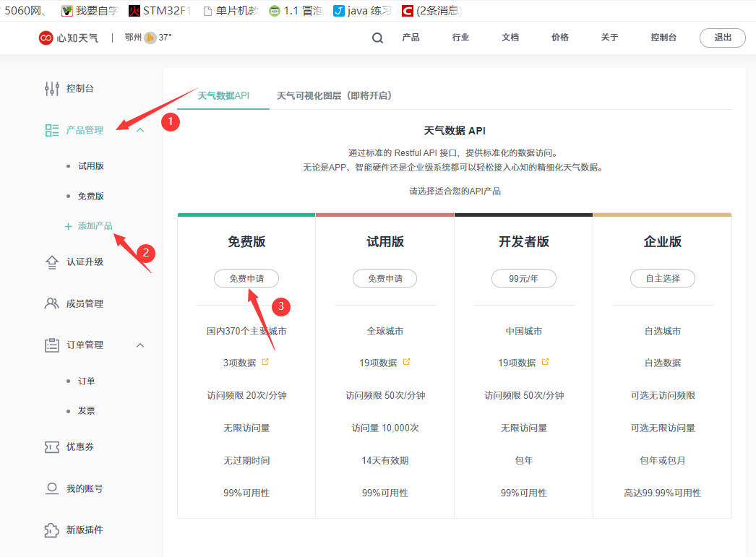Select the 控制台 sliders icon in the sidebar

(51, 88)
